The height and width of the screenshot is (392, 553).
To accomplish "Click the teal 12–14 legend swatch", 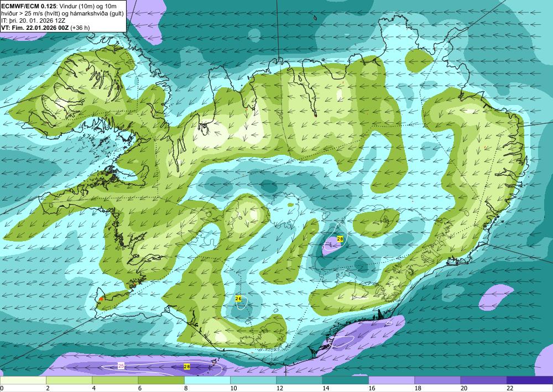I will point(299,380).
